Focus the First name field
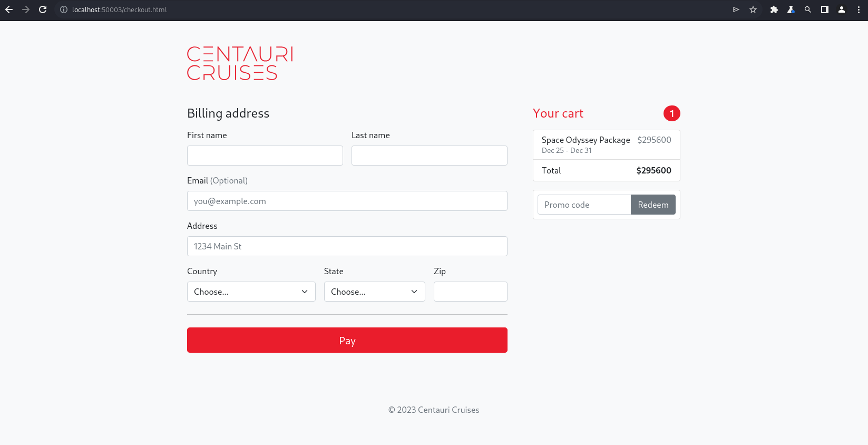The height and width of the screenshot is (445, 868). (x=265, y=156)
